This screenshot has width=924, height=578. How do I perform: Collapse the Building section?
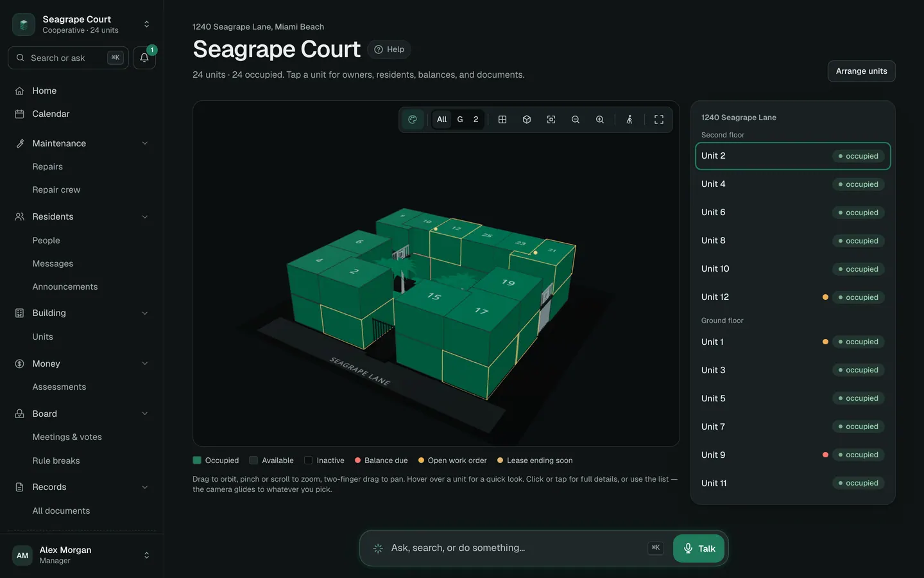[x=145, y=313]
